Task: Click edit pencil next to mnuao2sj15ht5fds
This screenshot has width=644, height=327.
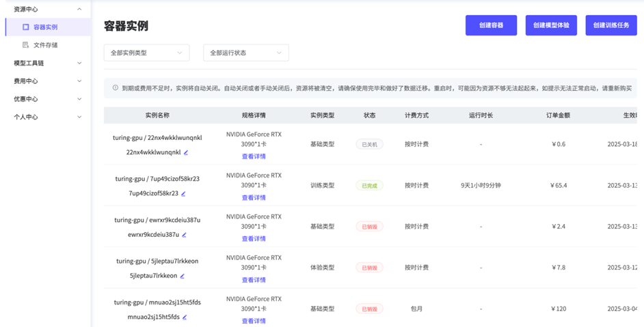Action: (185, 317)
